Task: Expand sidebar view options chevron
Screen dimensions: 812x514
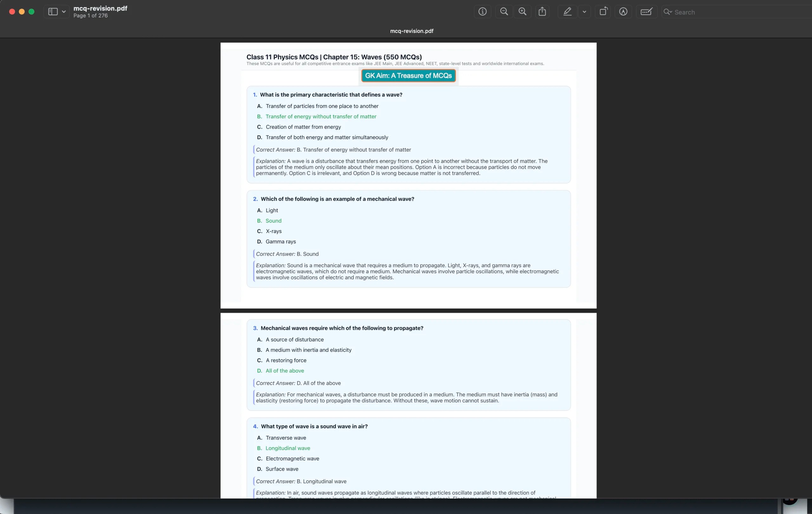Action: click(x=64, y=12)
